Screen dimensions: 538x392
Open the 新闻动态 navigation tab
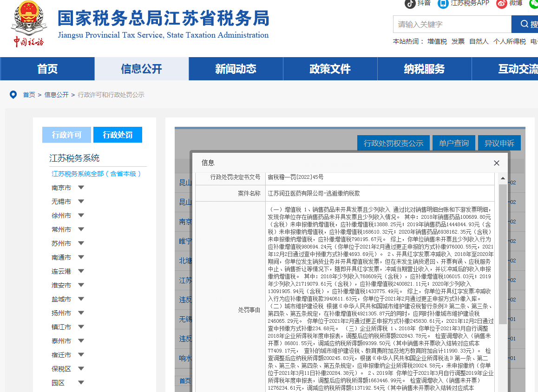(236, 69)
